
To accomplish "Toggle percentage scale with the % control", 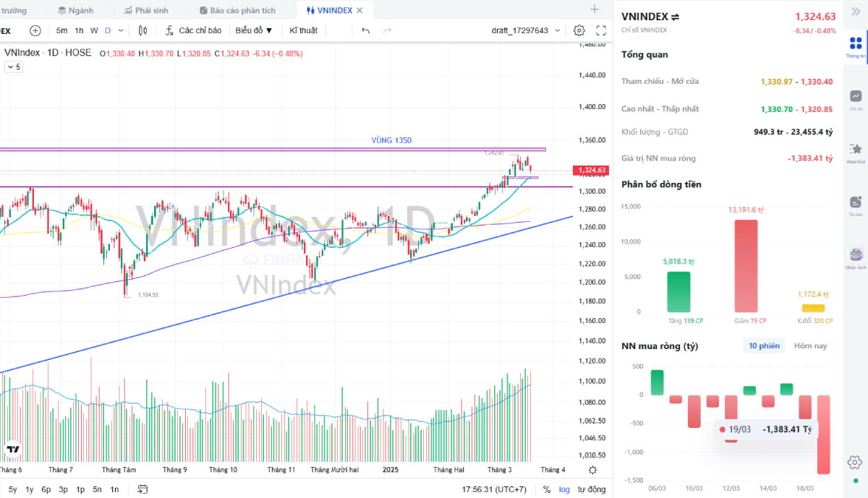I will 548,489.
